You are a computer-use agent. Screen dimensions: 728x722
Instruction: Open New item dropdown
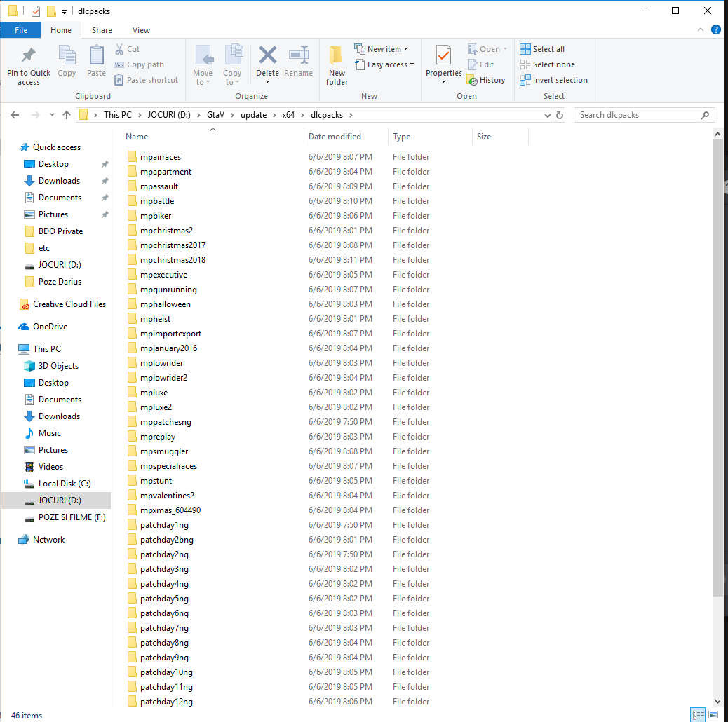(x=381, y=49)
